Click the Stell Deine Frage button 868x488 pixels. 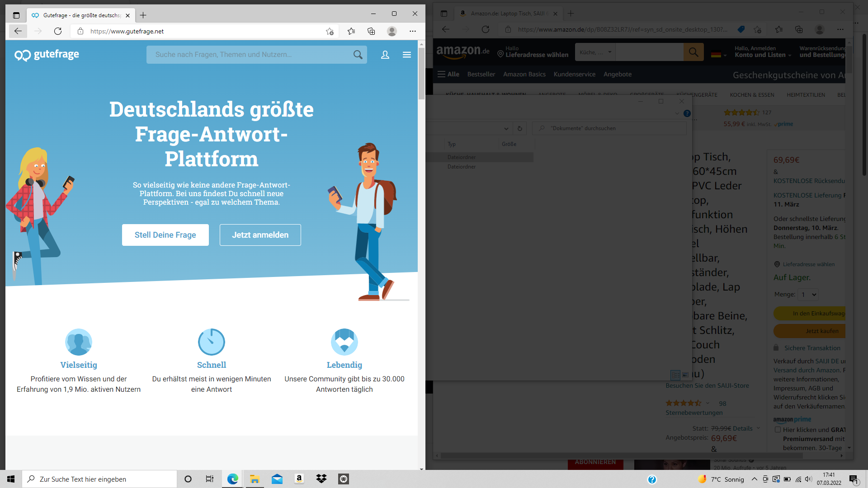165,235
